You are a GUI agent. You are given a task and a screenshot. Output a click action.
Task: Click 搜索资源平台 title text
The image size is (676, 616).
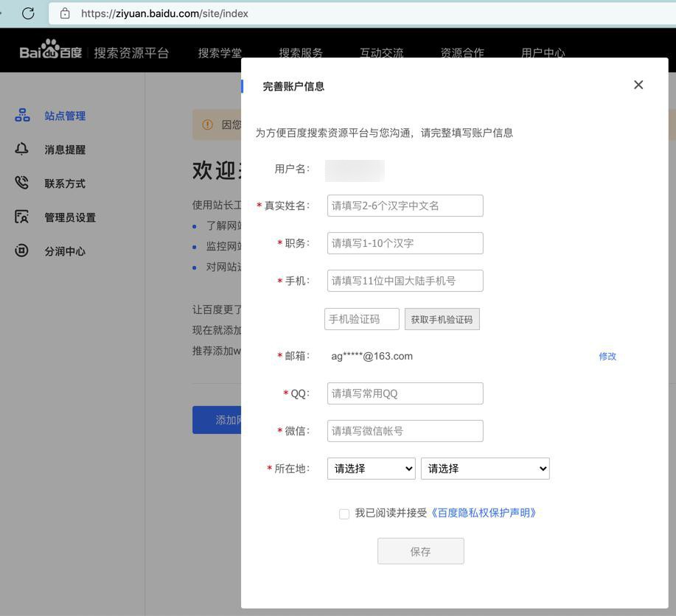[x=131, y=52]
